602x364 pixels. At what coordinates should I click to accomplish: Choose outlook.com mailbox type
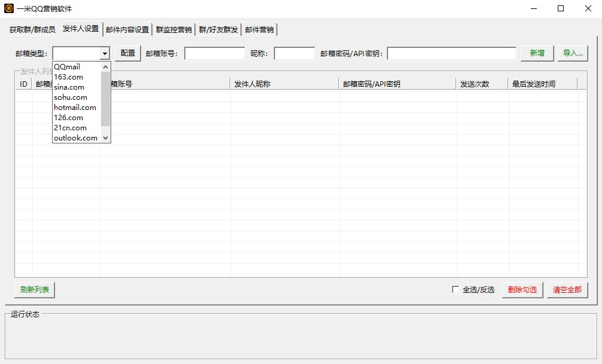tap(77, 138)
